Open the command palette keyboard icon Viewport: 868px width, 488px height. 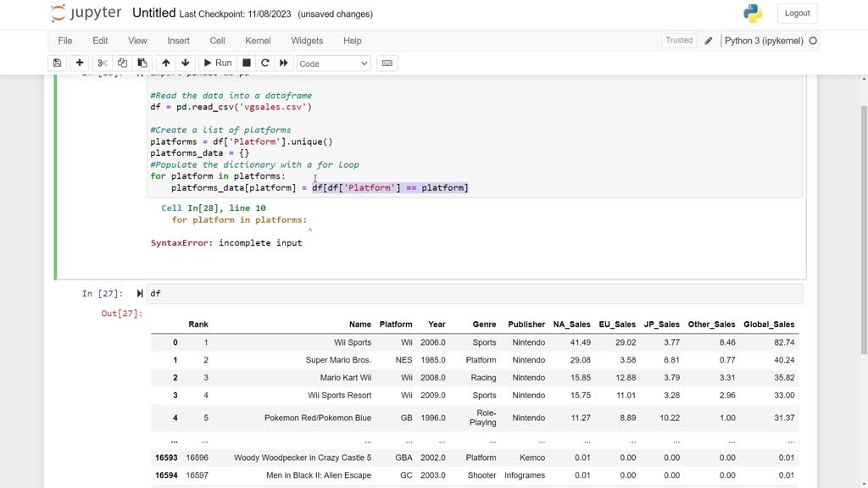[387, 63]
